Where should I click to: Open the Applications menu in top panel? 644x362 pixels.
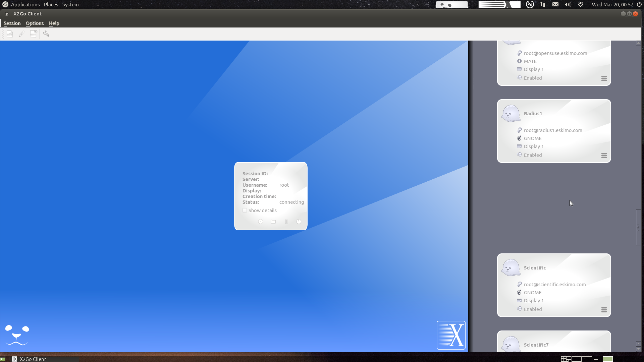pos(25,5)
